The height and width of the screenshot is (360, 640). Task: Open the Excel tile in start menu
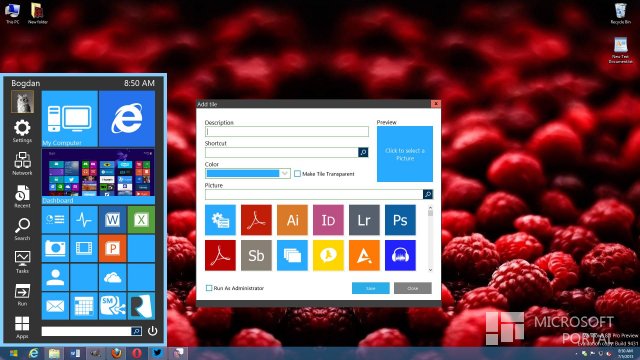click(x=141, y=220)
